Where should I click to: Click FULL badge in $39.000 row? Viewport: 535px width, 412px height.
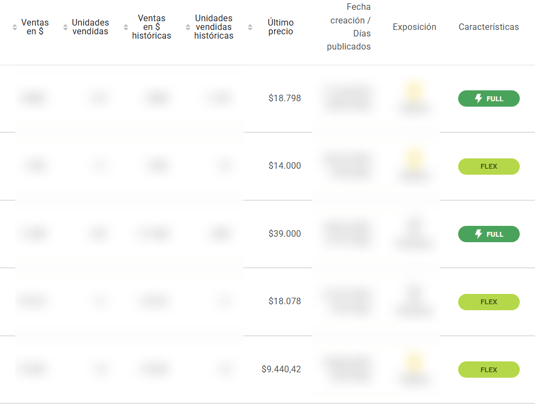(489, 234)
